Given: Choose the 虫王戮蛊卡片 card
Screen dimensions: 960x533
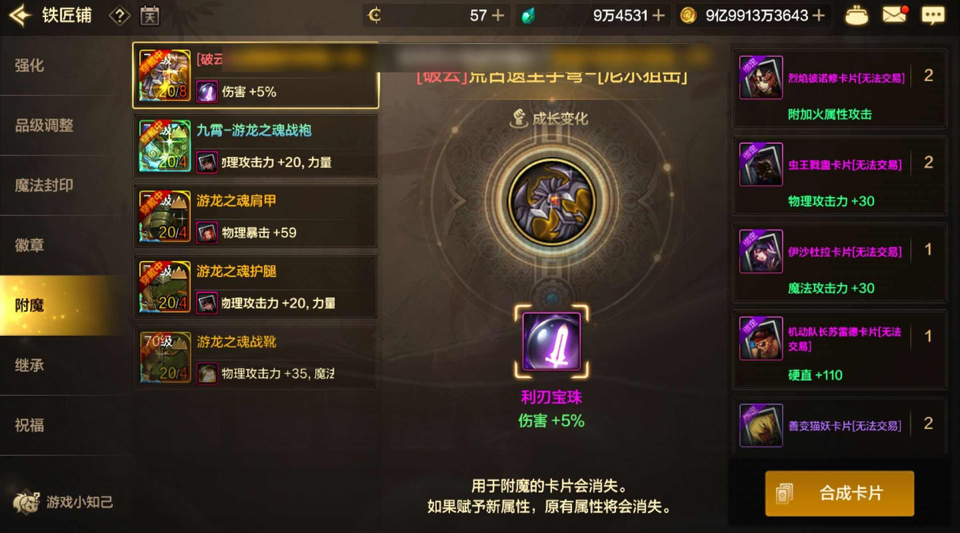Looking at the screenshot, I should click(839, 176).
